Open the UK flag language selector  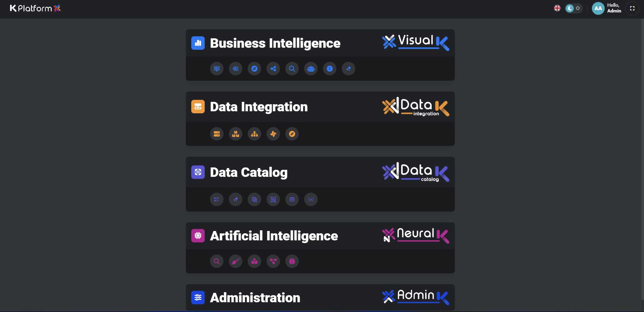557,8
